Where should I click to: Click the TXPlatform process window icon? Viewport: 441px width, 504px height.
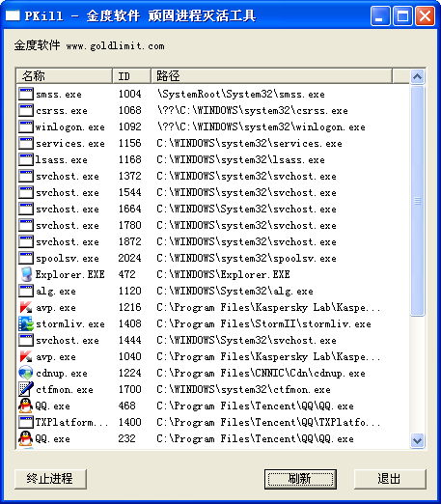coord(26,422)
